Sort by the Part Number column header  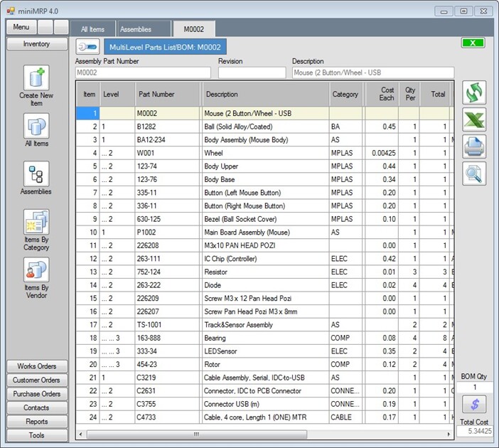[156, 94]
